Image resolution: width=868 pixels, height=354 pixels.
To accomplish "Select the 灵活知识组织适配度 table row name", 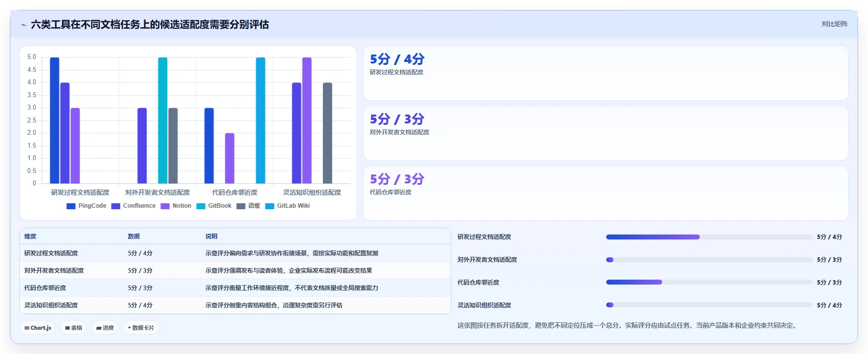I will 51,305.
